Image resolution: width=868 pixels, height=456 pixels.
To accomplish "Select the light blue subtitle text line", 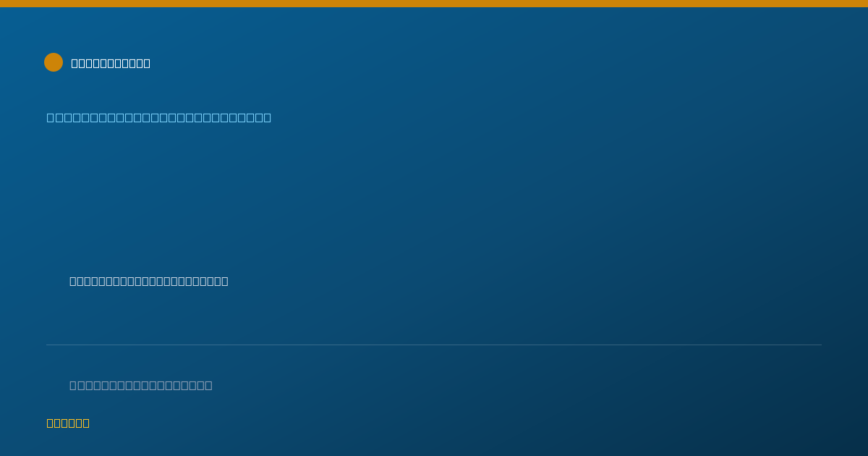I will point(159,117).
